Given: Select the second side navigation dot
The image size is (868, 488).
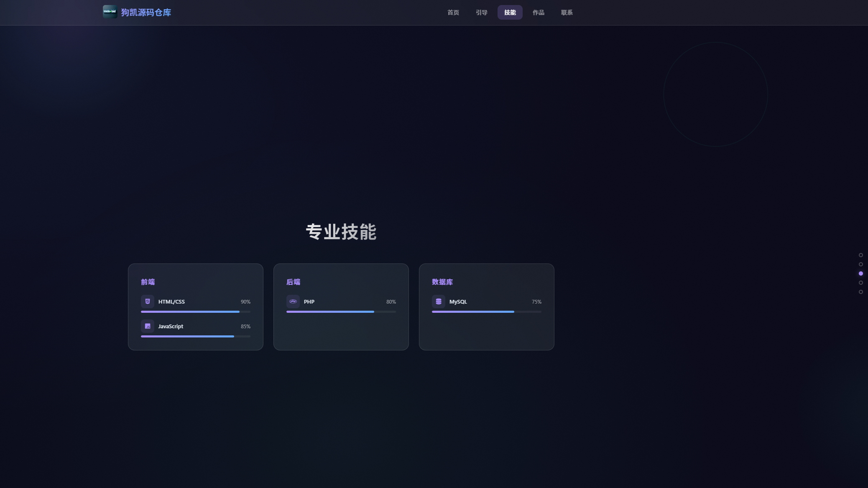Looking at the screenshot, I should [861, 264].
